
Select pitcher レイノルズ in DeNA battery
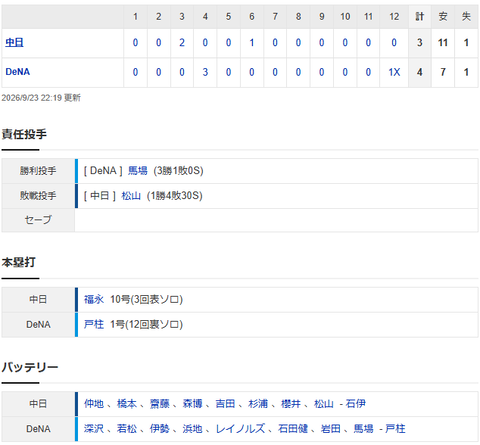coord(240,429)
